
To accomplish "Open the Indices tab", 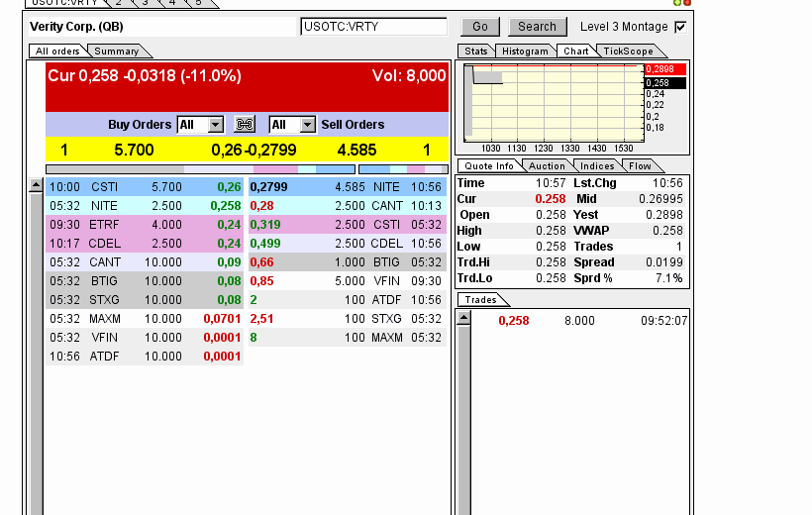I will pos(596,165).
